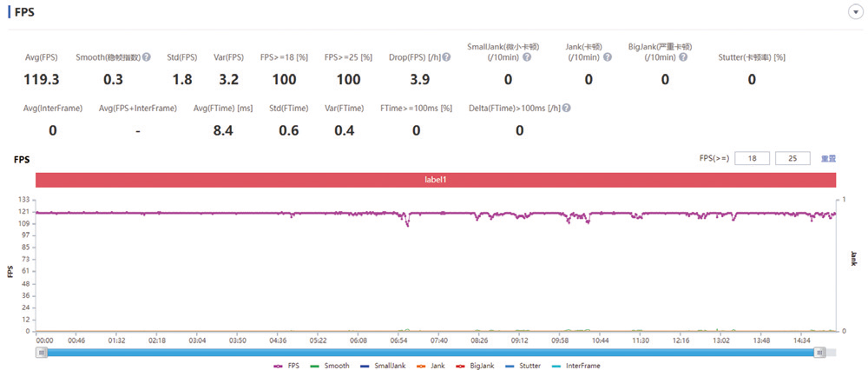Click the FPS threshold field showing 25

[x=792, y=158]
